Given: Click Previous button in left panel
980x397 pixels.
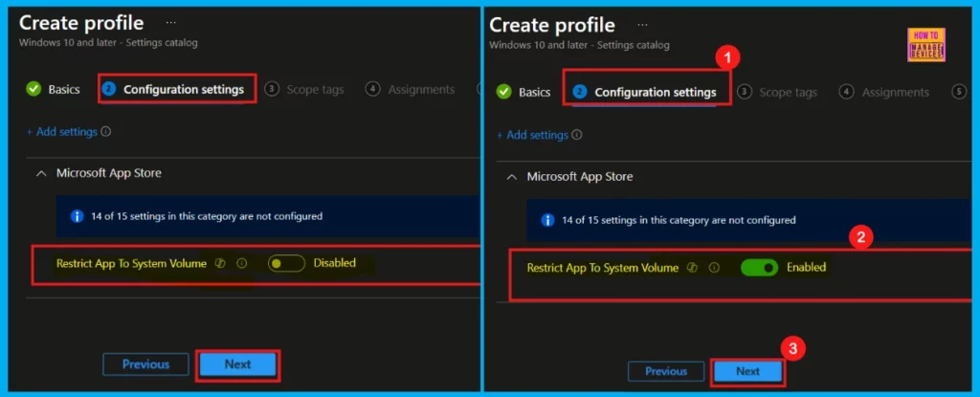Looking at the screenshot, I should point(145,364).
